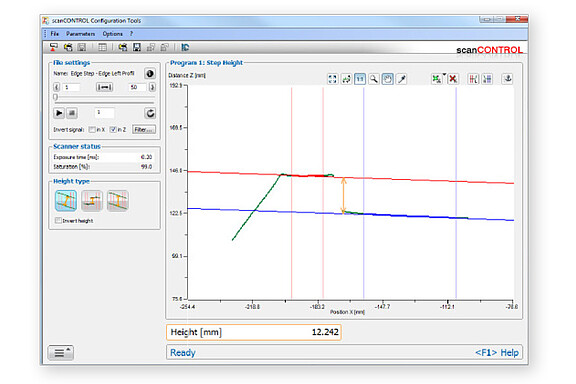This screenshot has width=576, height=384.
Task: Open the Options menu
Action: point(112,34)
